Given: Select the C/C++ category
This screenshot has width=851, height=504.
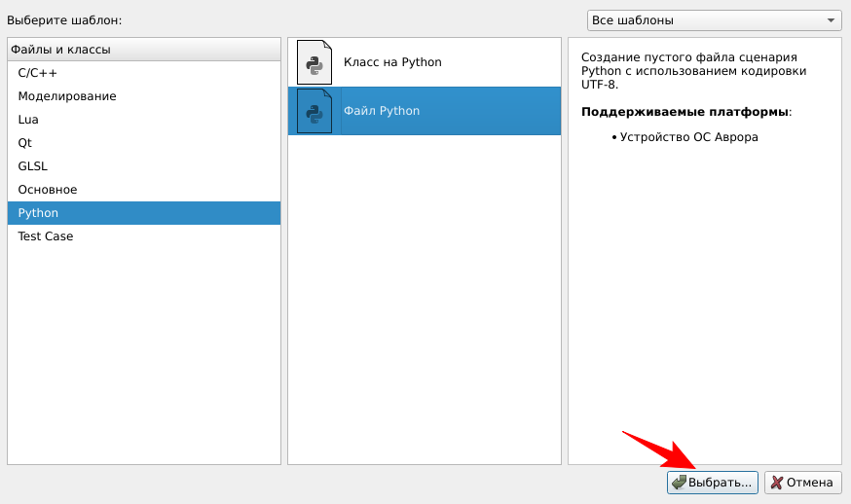Looking at the screenshot, I should (x=37, y=73).
